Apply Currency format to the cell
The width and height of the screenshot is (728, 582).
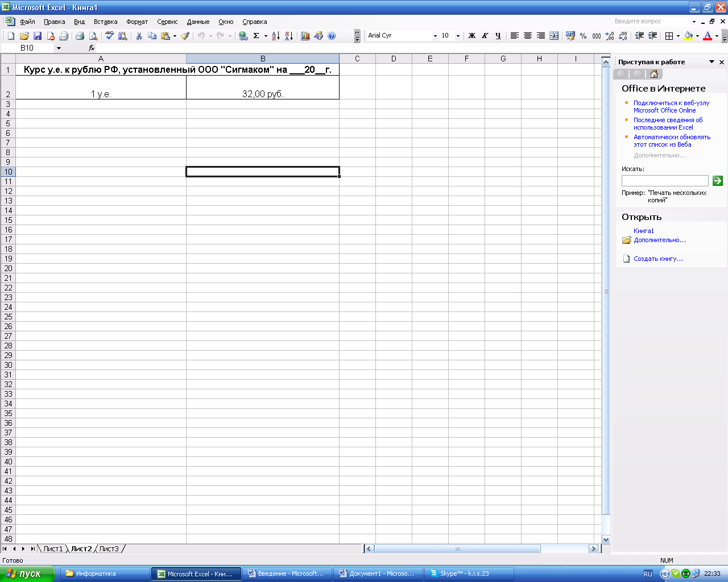570,36
